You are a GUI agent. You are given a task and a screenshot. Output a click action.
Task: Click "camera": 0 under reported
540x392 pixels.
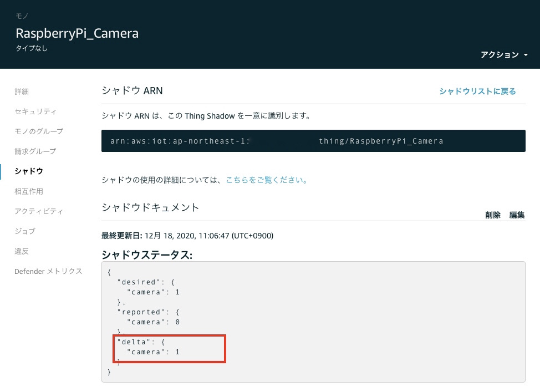[x=153, y=322]
